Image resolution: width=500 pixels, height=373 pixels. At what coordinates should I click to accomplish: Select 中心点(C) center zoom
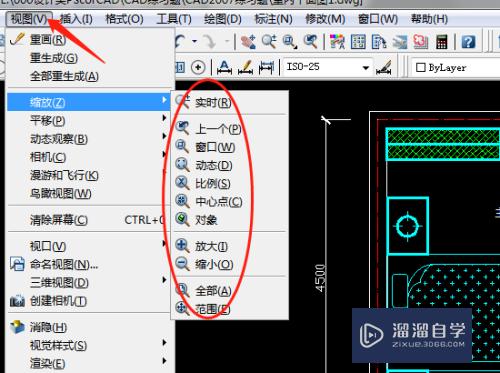[230, 202]
